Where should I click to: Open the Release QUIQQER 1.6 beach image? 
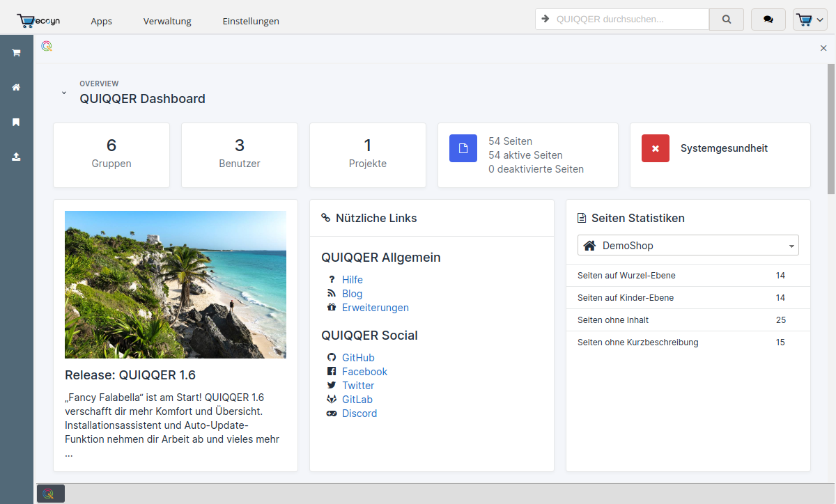[176, 284]
